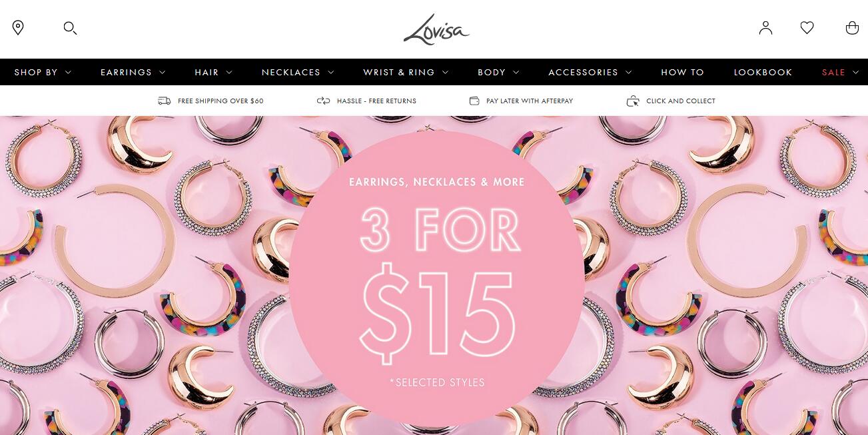This screenshot has width=868, height=435.
Task: Open the Lookbook link
Action: click(763, 72)
